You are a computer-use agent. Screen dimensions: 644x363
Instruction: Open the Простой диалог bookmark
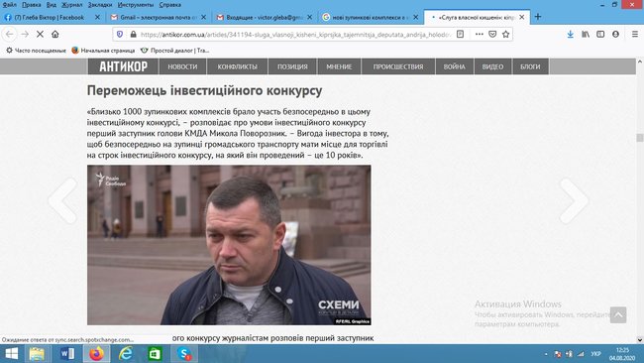(x=175, y=51)
